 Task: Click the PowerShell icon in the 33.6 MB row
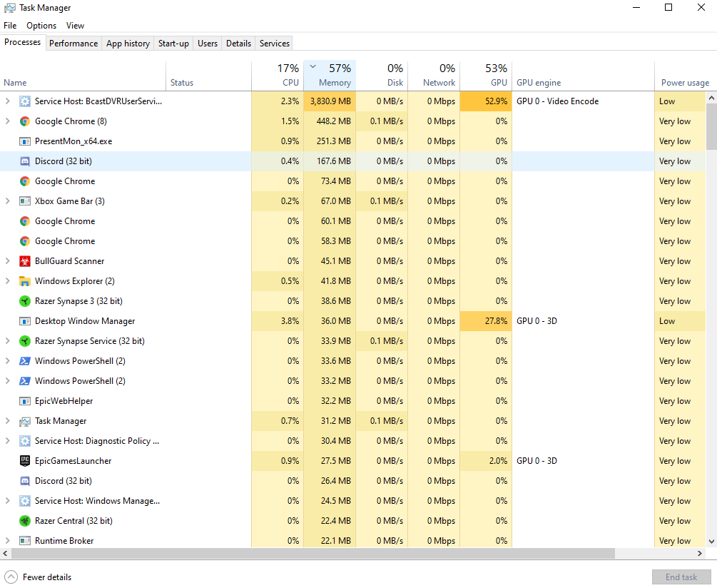(x=25, y=361)
